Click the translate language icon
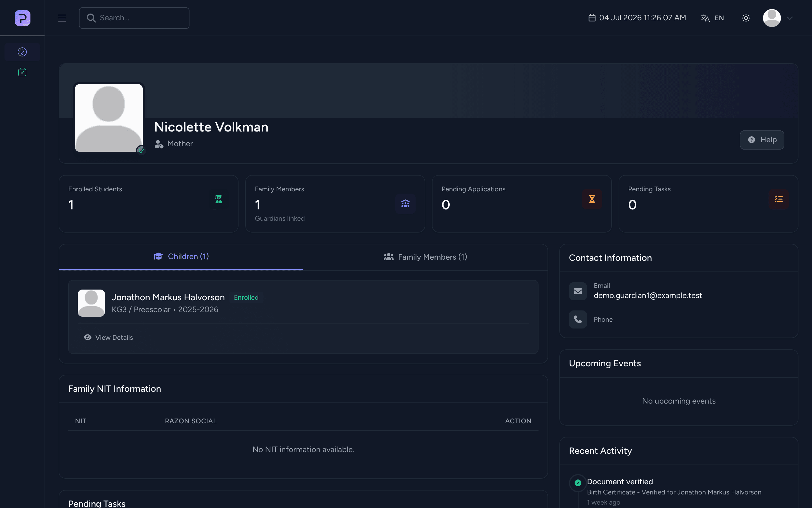This screenshot has height=508, width=812. (x=705, y=18)
